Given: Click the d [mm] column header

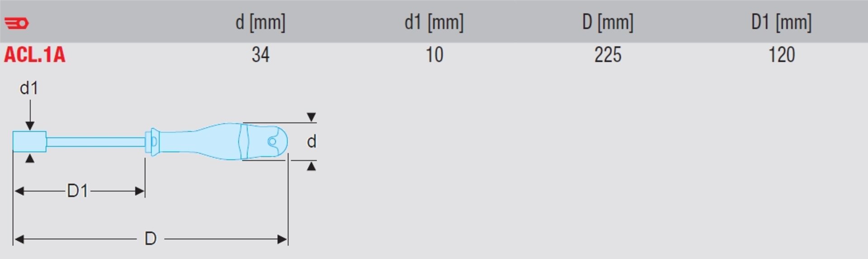Looking at the screenshot, I should point(260,22).
